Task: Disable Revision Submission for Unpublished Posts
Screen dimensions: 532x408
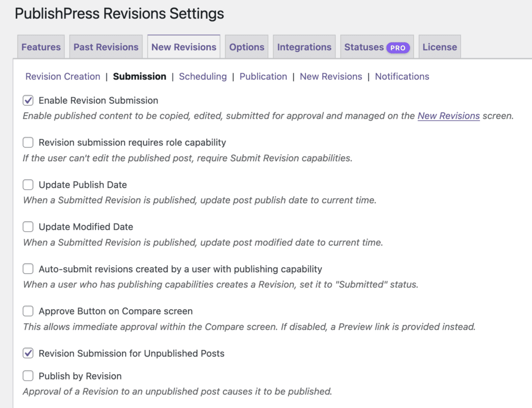Action: (28, 353)
